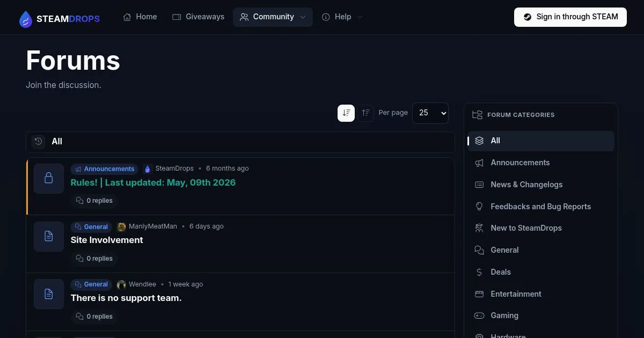
Task: Click the Forum Categories folder icon
Action: click(x=477, y=115)
